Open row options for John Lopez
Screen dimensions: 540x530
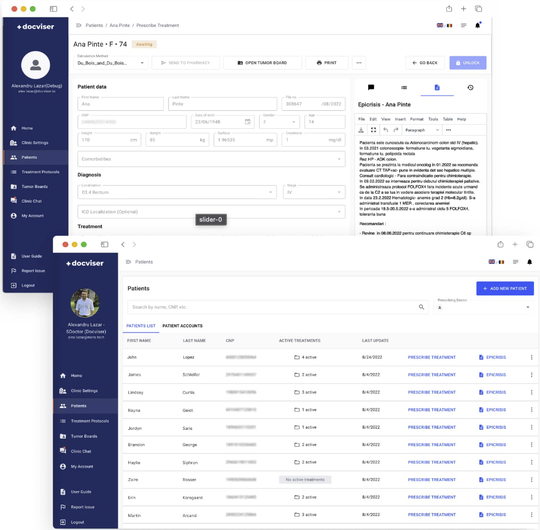click(531, 357)
